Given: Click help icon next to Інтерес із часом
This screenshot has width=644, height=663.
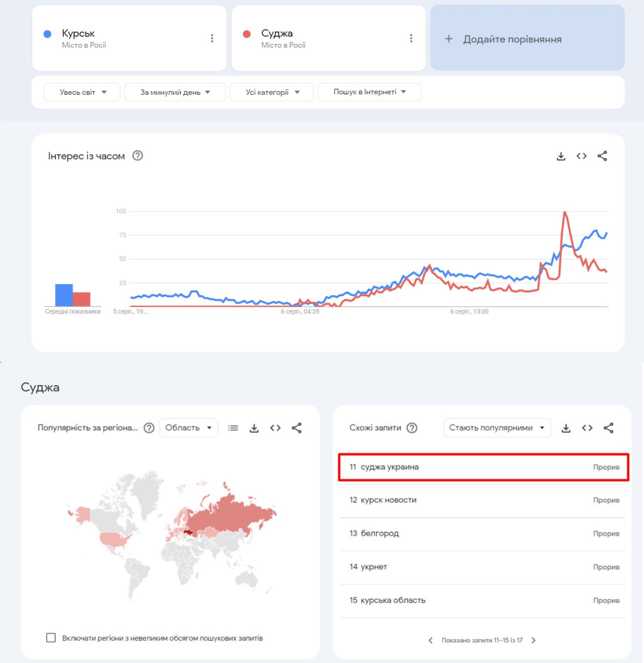Looking at the screenshot, I should (137, 155).
